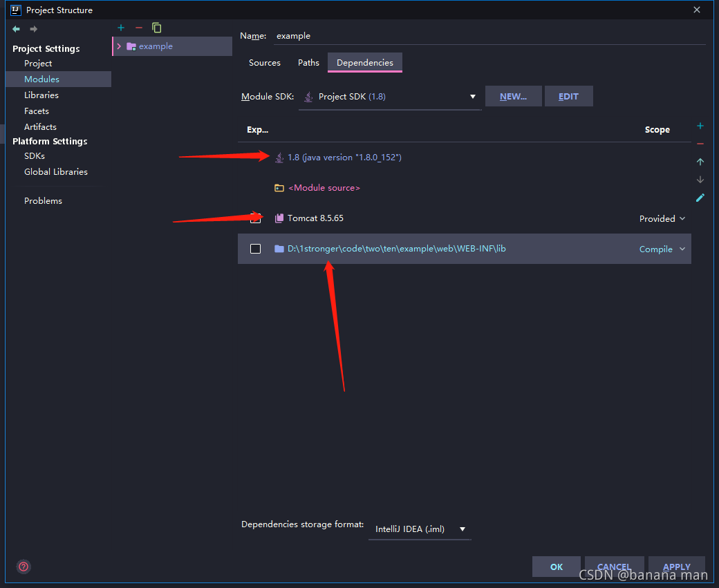719x588 pixels.
Task: Remove dependency using red minus icon
Action: coord(700,144)
